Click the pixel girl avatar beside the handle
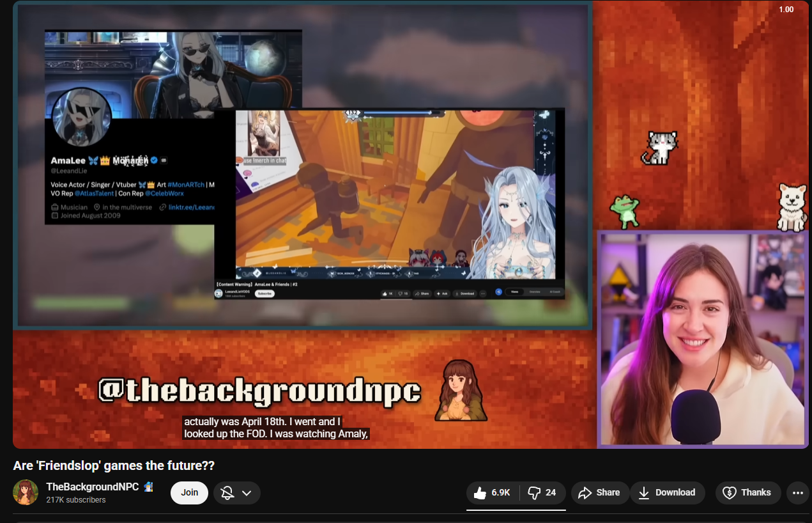The width and height of the screenshot is (812, 523). tap(461, 390)
